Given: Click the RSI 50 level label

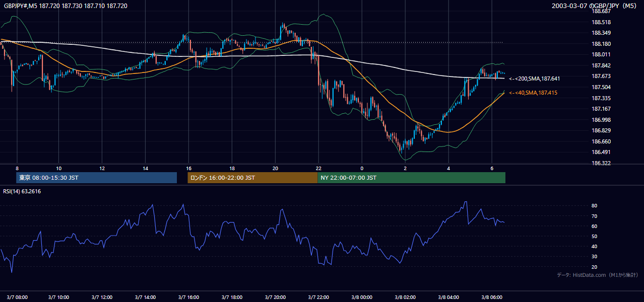Looking at the screenshot, I should coord(594,236).
